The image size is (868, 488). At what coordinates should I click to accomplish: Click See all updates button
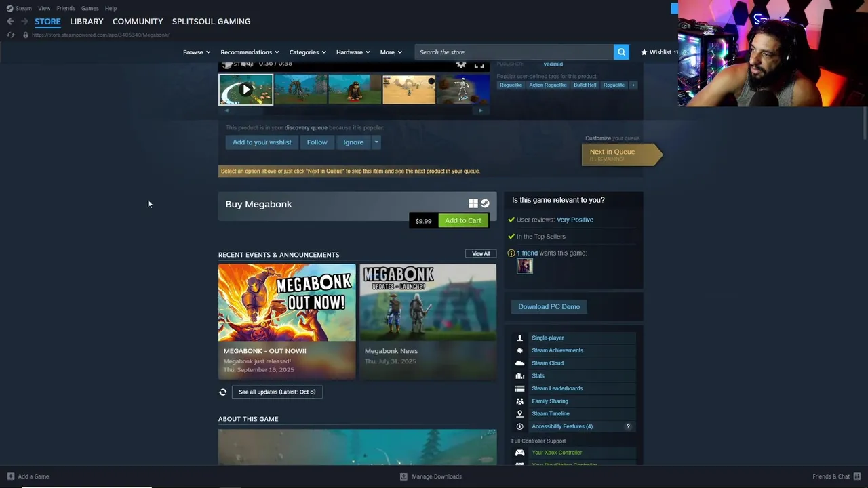(277, 392)
